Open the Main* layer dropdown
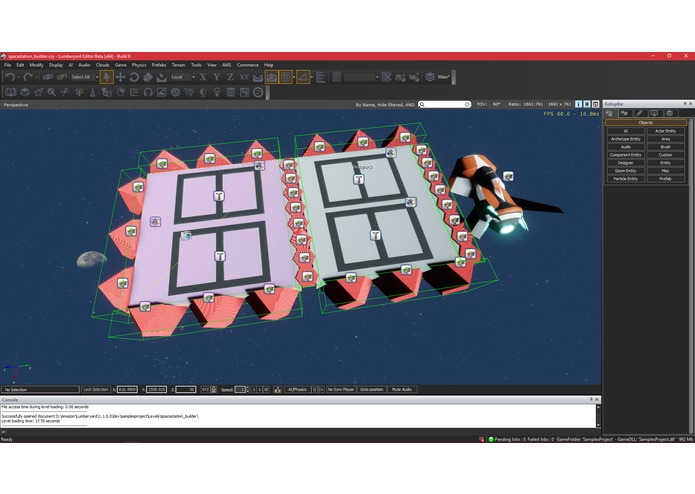The width and height of the screenshot is (695, 494). pyautogui.click(x=444, y=77)
